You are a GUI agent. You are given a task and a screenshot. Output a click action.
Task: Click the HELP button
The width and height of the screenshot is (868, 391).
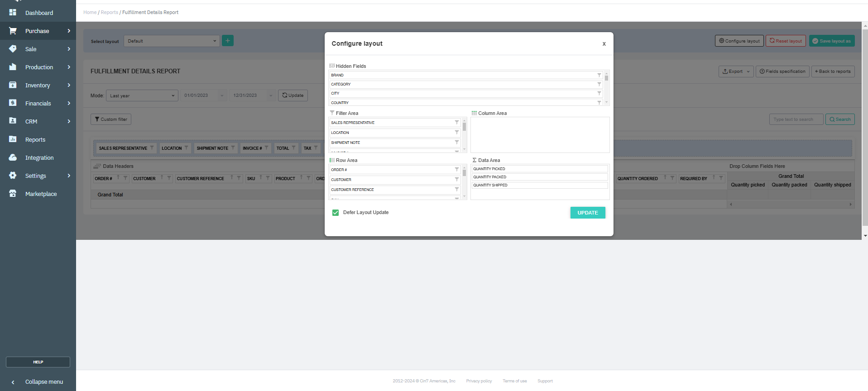point(38,362)
